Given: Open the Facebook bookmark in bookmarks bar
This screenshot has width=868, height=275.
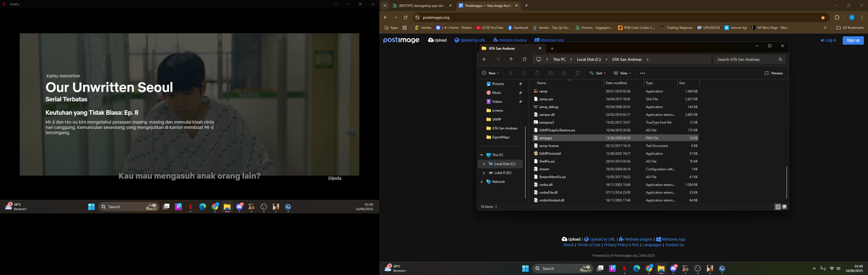Looking at the screenshot, I should pyautogui.click(x=517, y=27).
